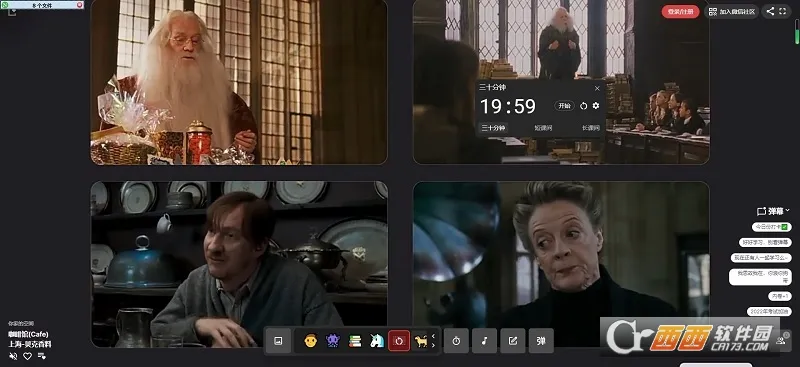800x367 pixels.
Task: Toggle the mute speaker icon at bottom left
Action: coord(13,356)
